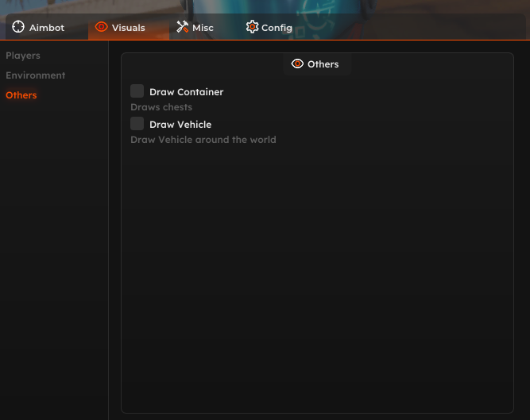The image size is (530, 420).
Task: Switch to the Aimbot tab
Action: 46,28
